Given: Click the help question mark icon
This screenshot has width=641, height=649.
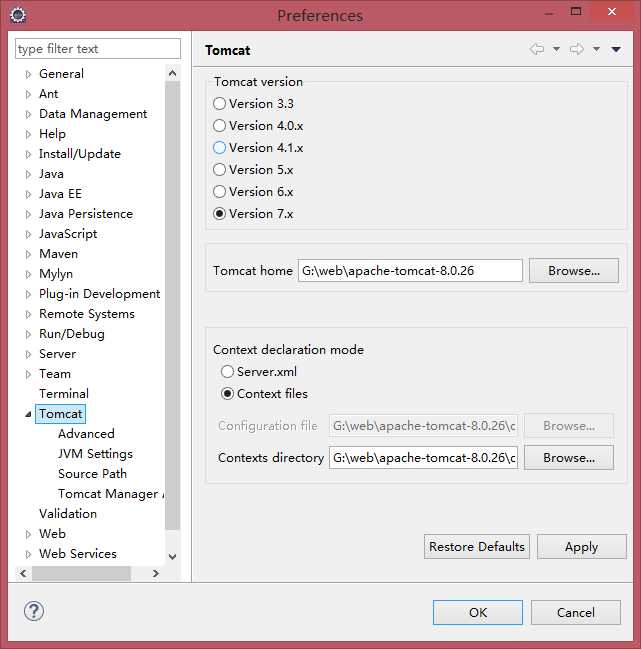Looking at the screenshot, I should tap(34, 611).
